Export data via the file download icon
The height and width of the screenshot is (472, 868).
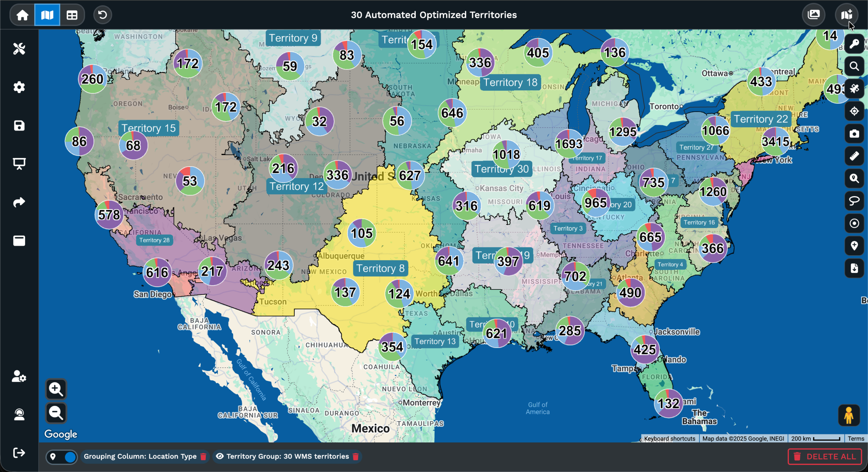click(x=854, y=268)
